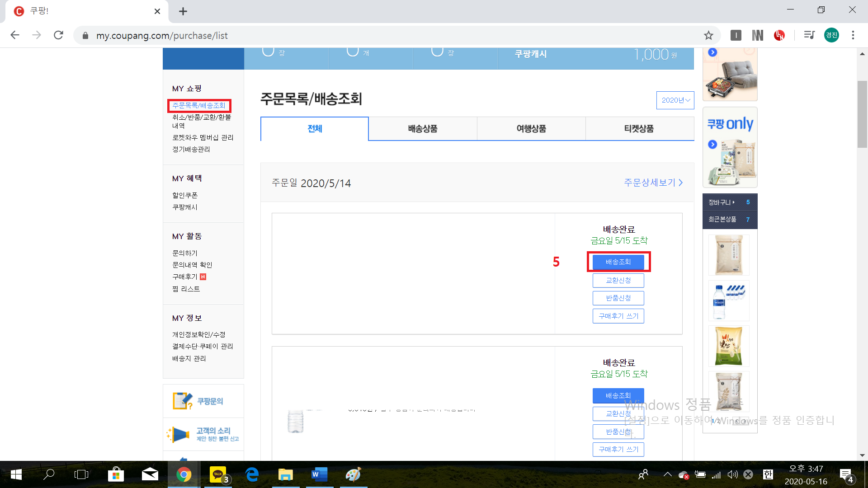Image resolution: width=868 pixels, height=488 pixels.
Task: Open the 쿠팡문의 icon link
Action: [183, 401]
